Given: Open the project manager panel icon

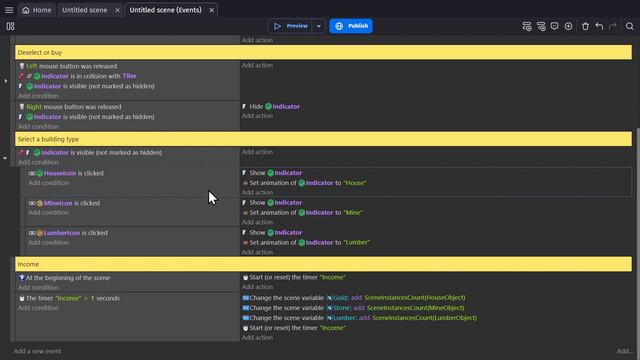Looking at the screenshot, I should 11,26.
